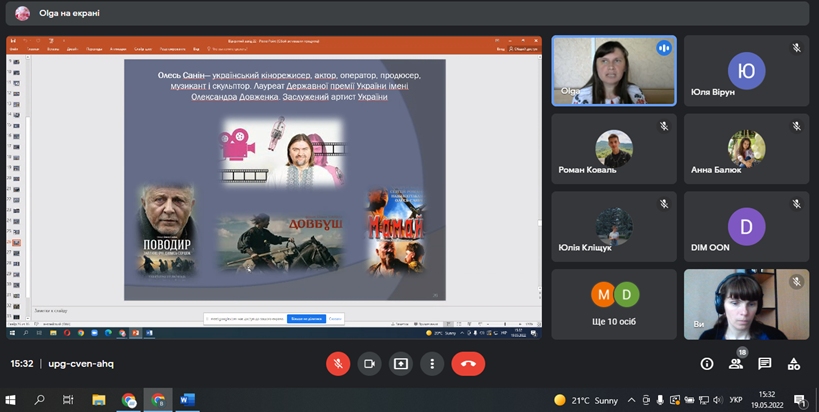Open the meeting details info icon
The height and width of the screenshot is (412, 819).
coord(707,364)
